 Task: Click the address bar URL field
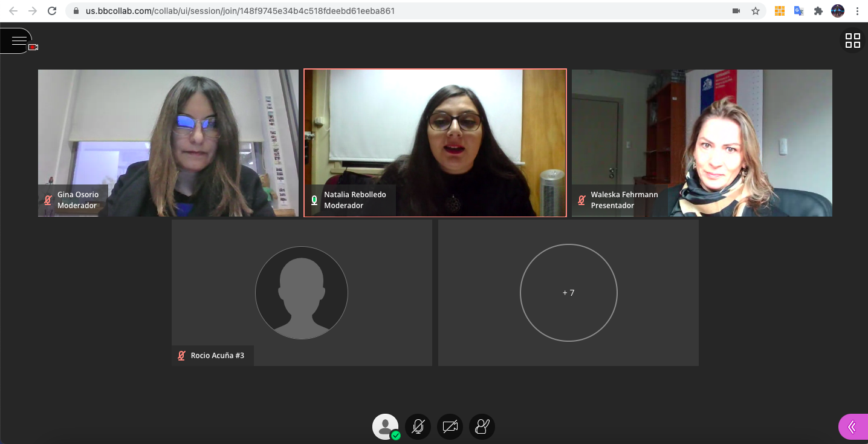[399, 11]
